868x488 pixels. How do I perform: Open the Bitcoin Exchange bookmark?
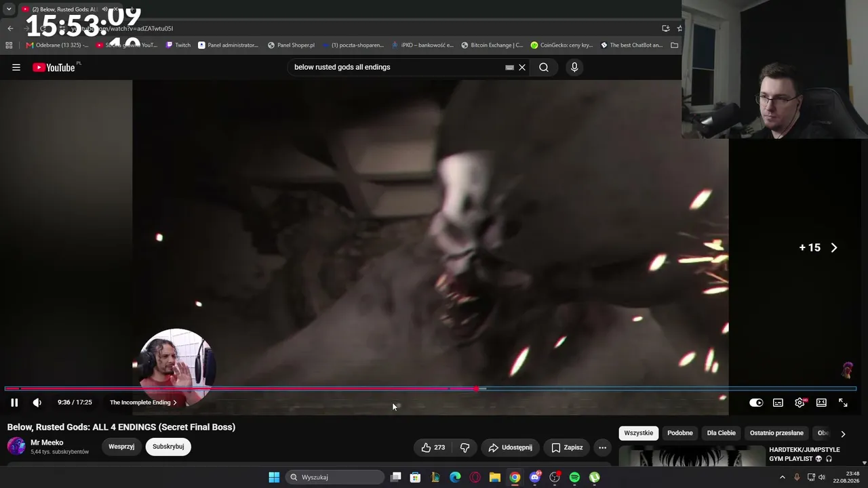point(492,45)
